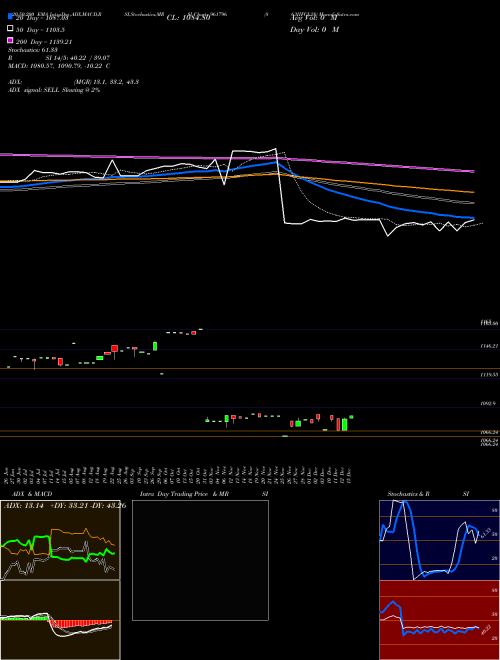Click the rotated 61.33 value in Stochastics panel
Image resolution: width=500 pixels, height=660 pixels.
pyautogui.click(x=486, y=532)
